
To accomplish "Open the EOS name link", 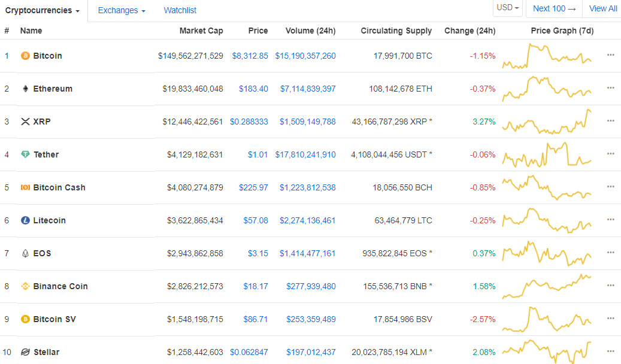I will click(42, 253).
